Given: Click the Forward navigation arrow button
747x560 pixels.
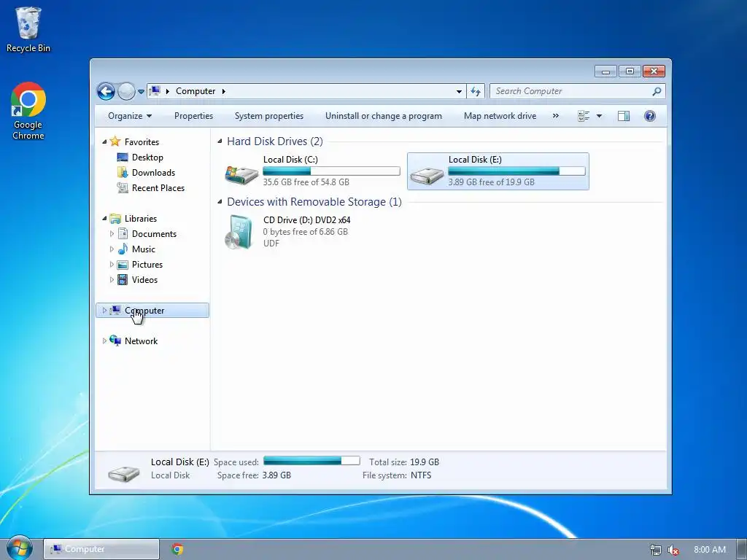Looking at the screenshot, I should (126, 91).
